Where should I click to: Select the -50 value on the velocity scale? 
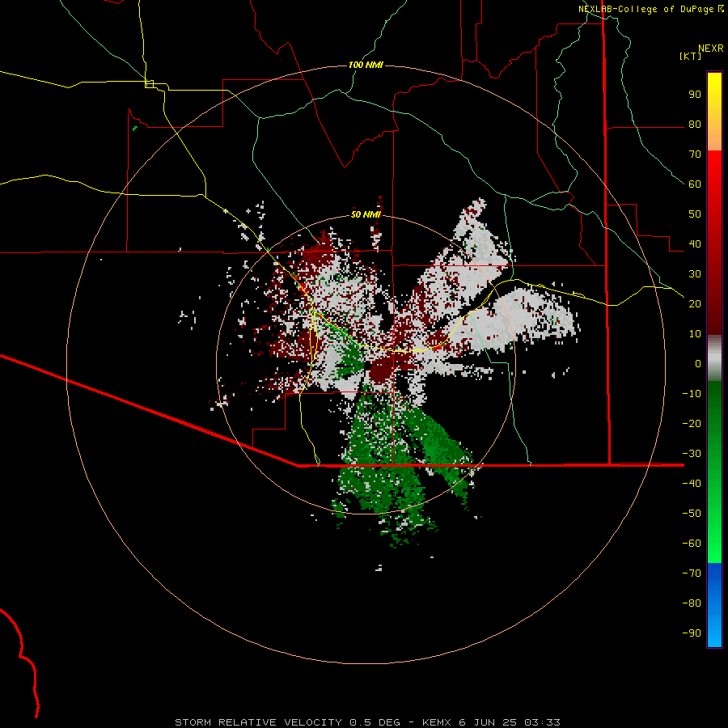(x=692, y=514)
